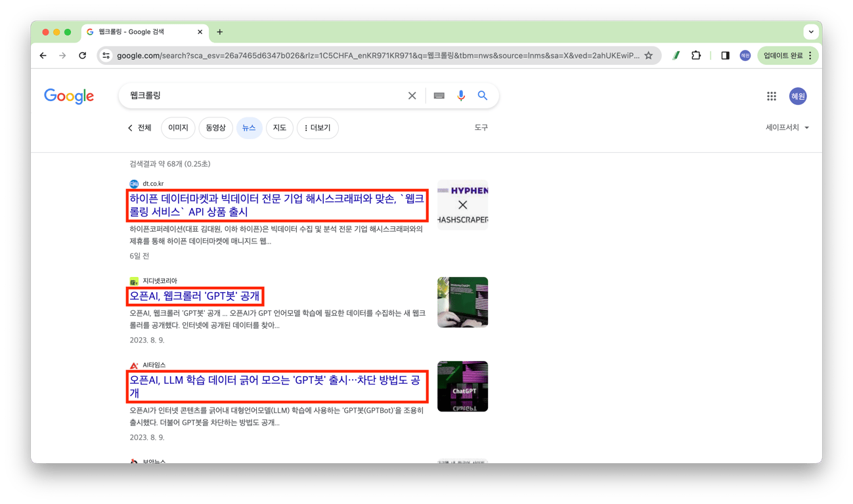This screenshot has height=504, width=853.
Task: Open a new browser tab
Action: click(x=220, y=32)
